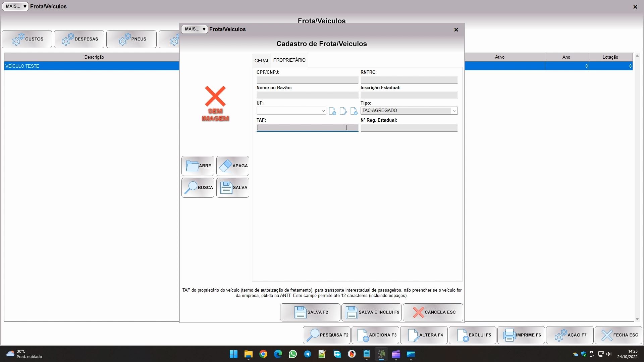Click ALTERA F4 in the main window
The height and width of the screenshot is (362, 644).
[x=424, y=335]
